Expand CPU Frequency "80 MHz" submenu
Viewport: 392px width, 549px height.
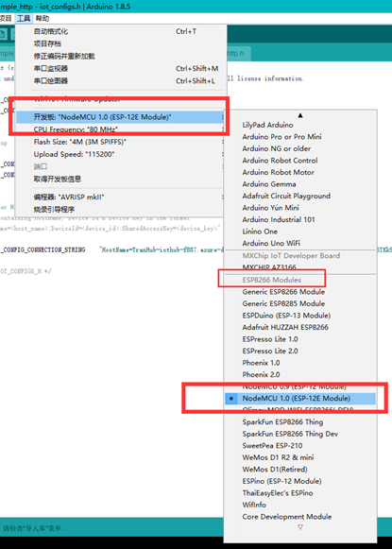(x=119, y=129)
